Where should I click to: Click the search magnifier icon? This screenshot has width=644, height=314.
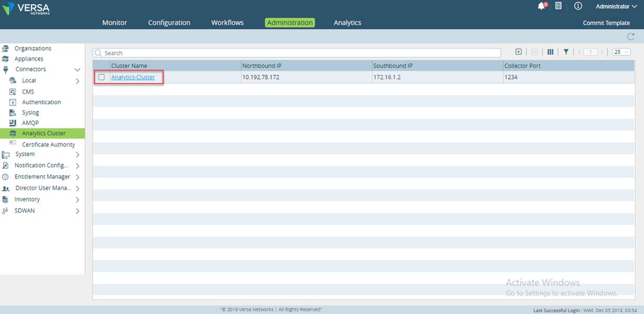pyautogui.click(x=99, y=53)
